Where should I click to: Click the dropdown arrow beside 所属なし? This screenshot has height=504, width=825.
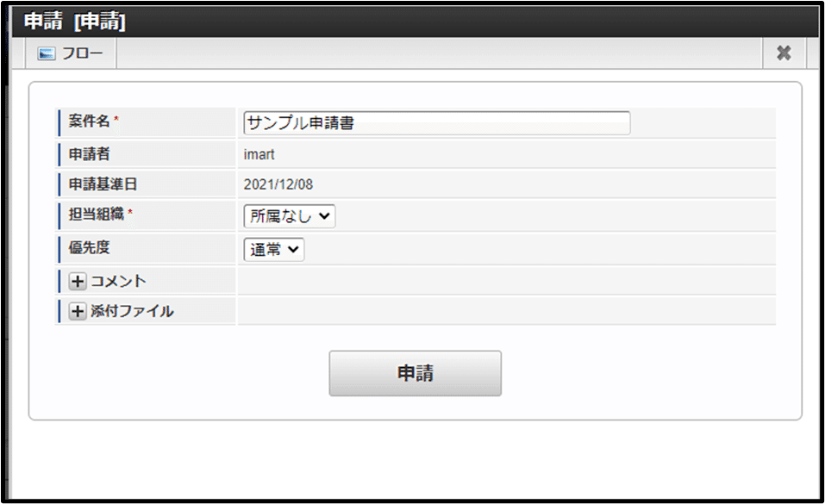click(324, 216)
